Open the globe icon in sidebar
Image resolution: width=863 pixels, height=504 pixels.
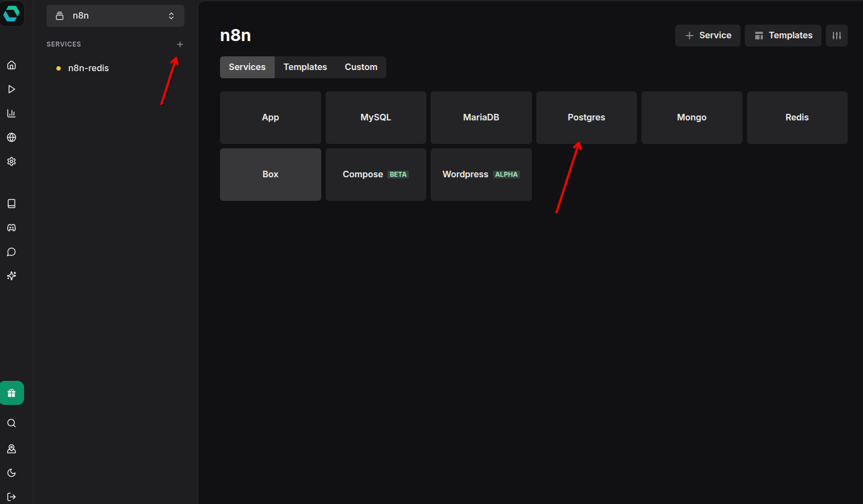coord(11,137)
